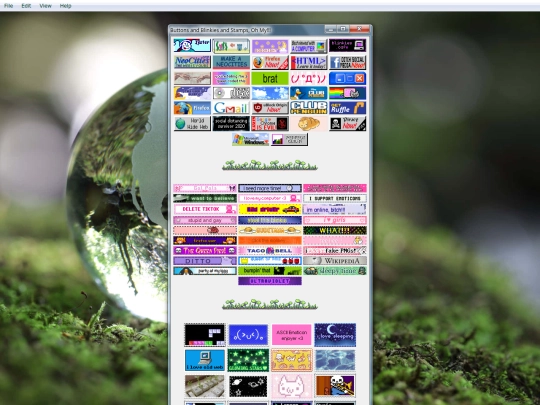Screen dimensions: 540x405
Task: Click the blue Firefox globe badge
Action: pyautogui.click(x=192, y=108)
